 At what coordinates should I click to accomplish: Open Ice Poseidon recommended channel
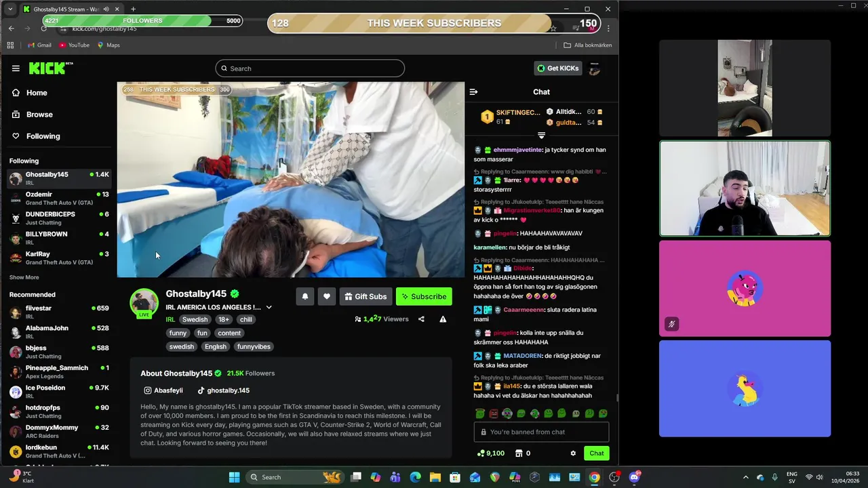point(59,391)
